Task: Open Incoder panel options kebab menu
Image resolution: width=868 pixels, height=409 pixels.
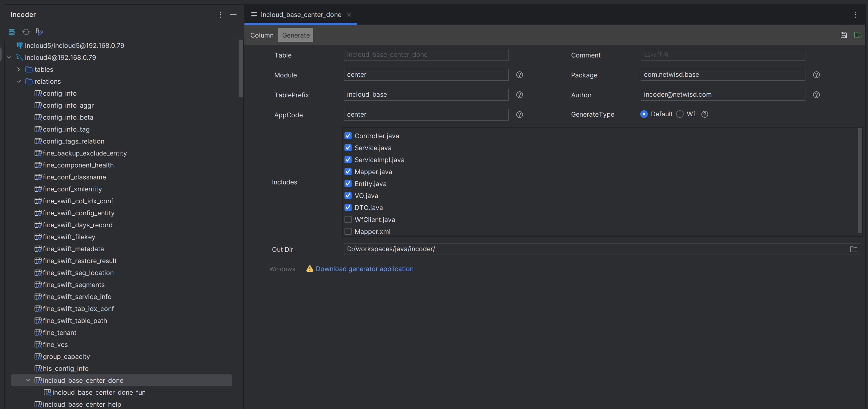Action: [220, 15]
